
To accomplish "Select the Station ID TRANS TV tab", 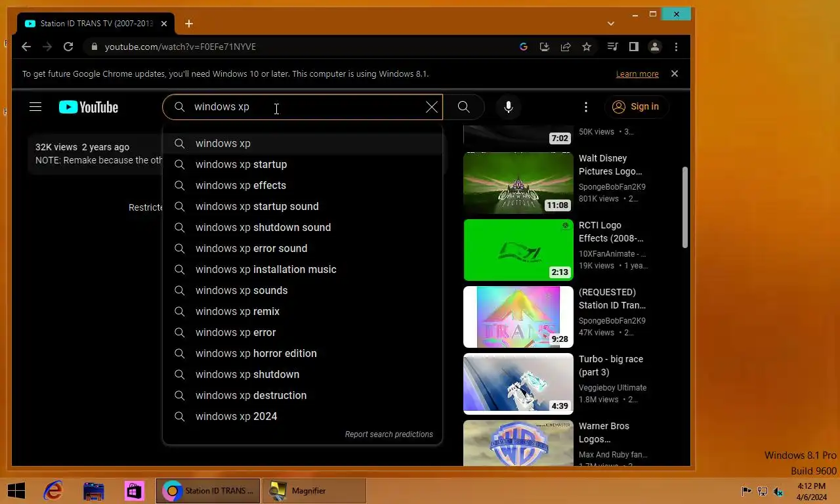I will click(96, 24).
